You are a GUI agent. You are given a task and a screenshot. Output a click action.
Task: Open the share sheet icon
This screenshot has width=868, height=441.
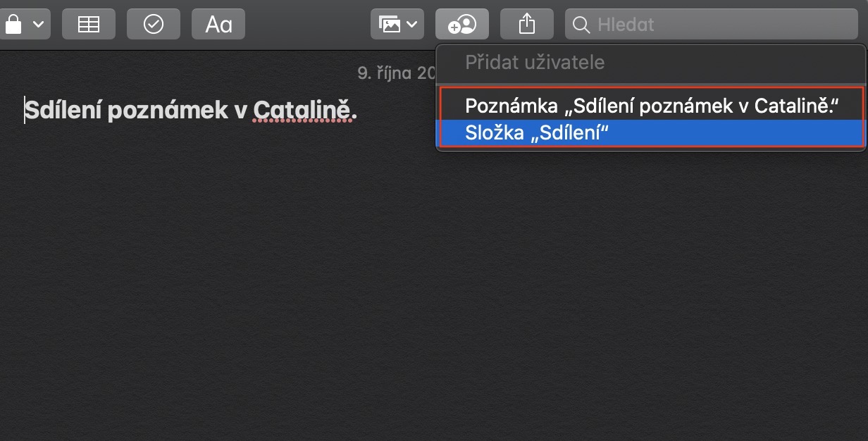pos(526,24)
